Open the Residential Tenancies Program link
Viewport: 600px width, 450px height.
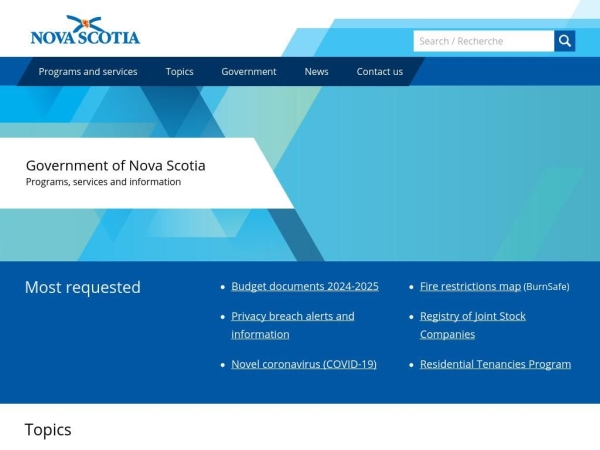pos(495,364)
